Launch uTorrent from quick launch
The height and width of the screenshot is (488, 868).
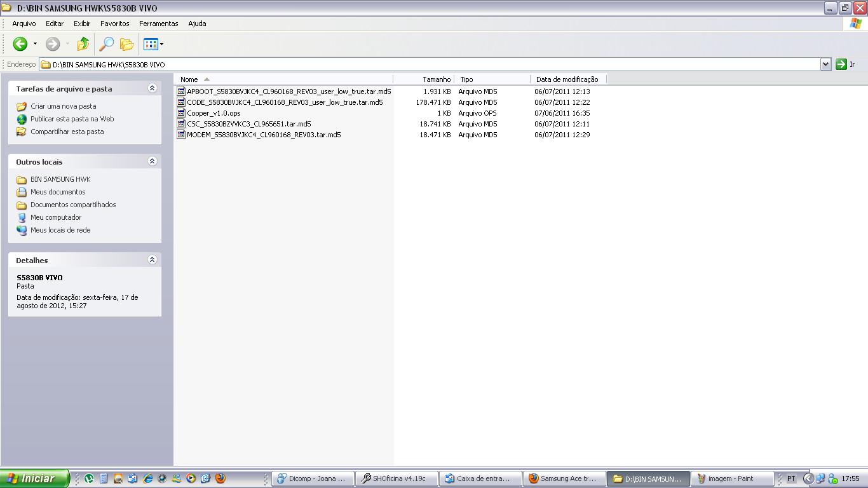tap(89, 478)
